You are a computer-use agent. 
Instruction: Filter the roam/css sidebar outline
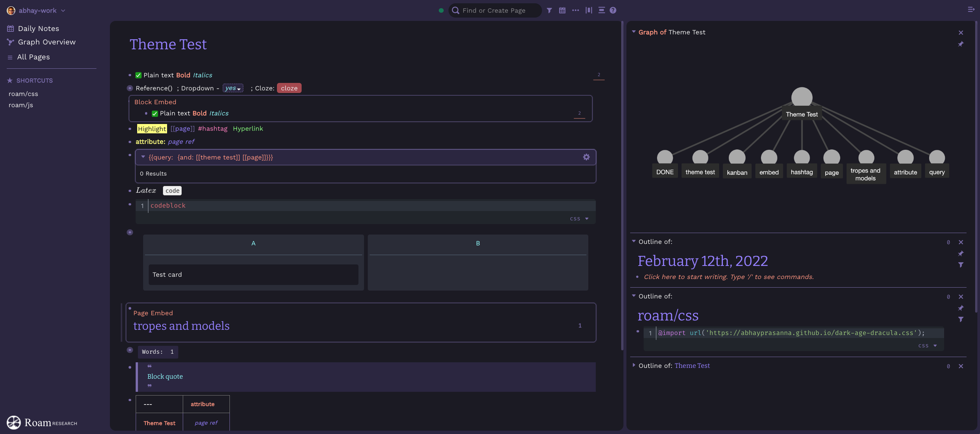pos(960,319)
